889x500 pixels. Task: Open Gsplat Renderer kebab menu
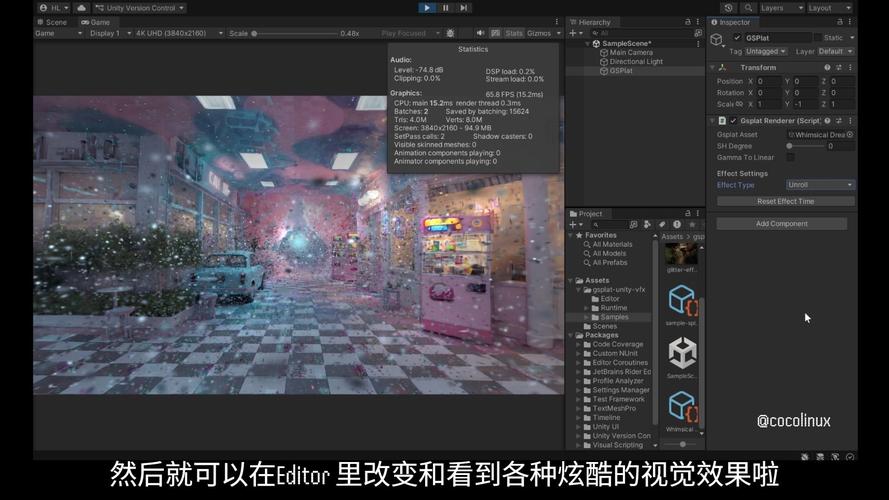850,121
